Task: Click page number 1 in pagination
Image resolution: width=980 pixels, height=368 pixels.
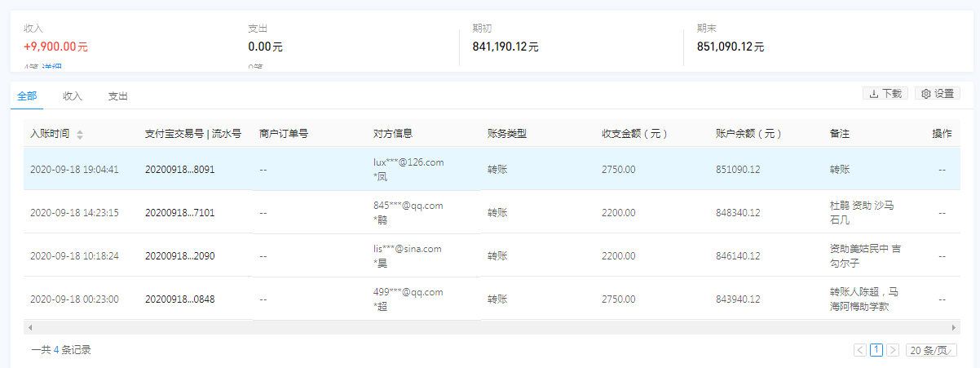Action: 876,350
